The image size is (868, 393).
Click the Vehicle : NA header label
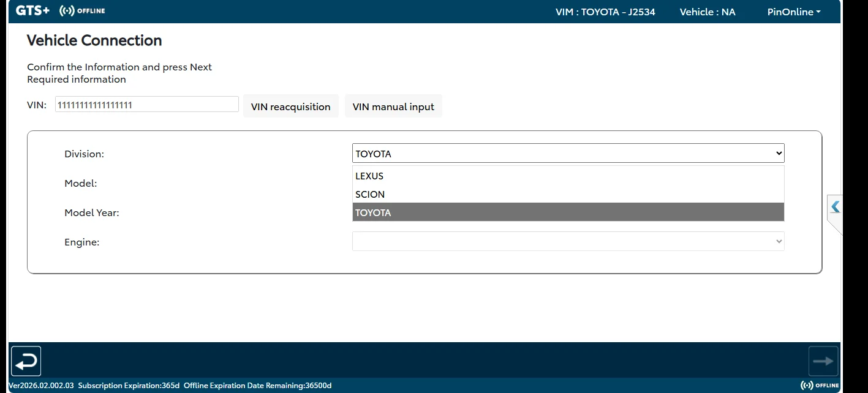tap(708, 12)
